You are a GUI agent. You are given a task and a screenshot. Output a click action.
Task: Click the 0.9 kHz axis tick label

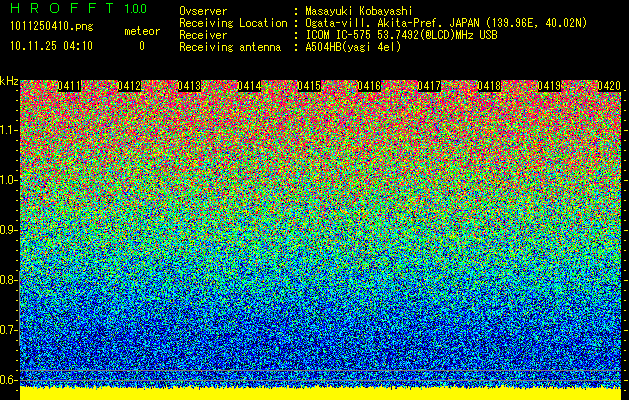pos(8,230)
